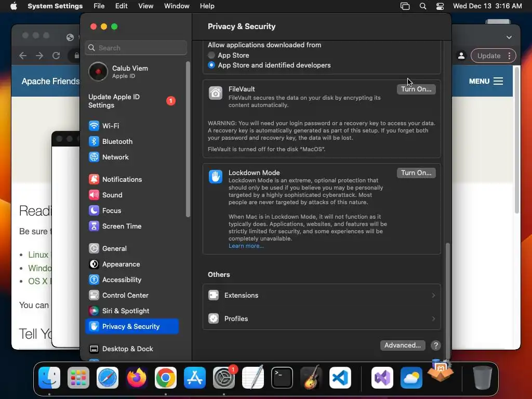Click the Privacy pane scrollbar
The height and width of the screenshot is (399, 532).
tap(447, 301)
